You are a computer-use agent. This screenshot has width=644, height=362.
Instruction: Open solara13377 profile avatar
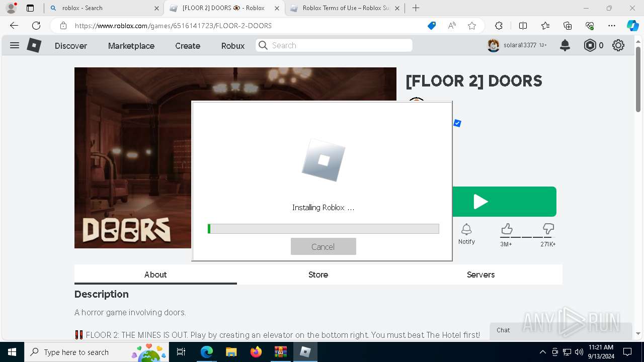pos(494,45)
